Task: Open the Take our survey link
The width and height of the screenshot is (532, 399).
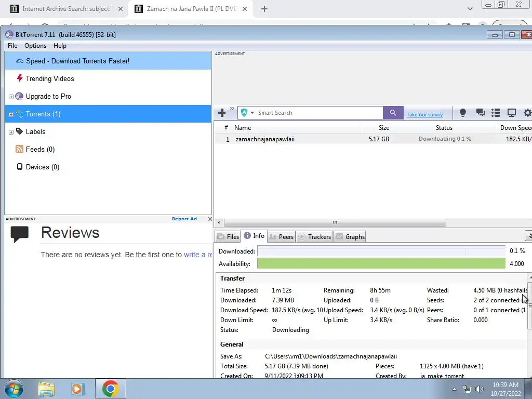Action: point(424,115)
